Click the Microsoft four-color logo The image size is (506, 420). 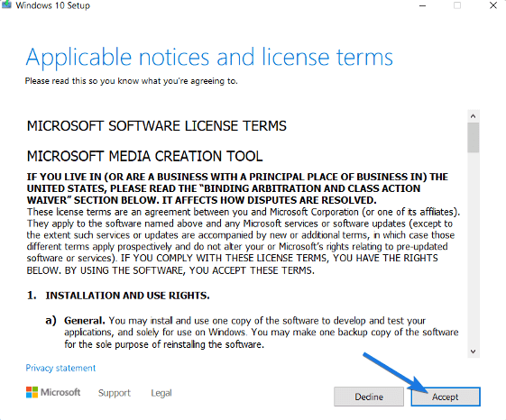point(32,392)
